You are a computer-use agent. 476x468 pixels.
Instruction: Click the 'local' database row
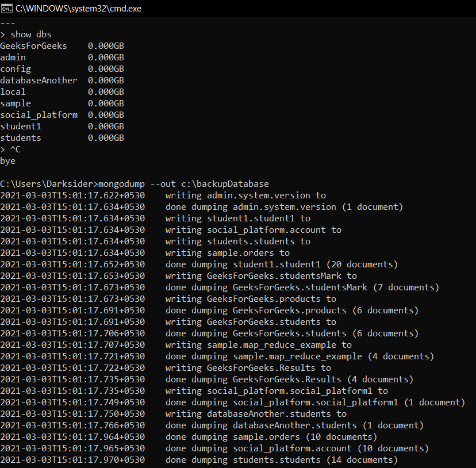click(62, 92)
